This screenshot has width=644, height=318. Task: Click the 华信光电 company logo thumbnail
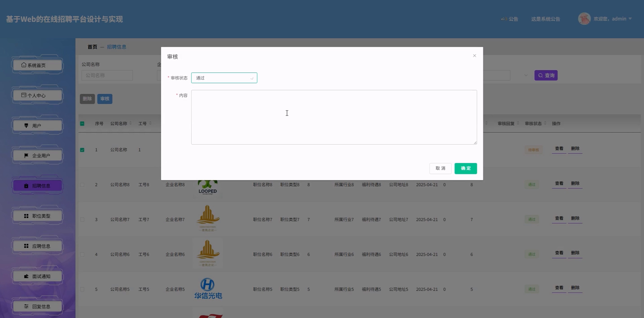coord(208,289)
